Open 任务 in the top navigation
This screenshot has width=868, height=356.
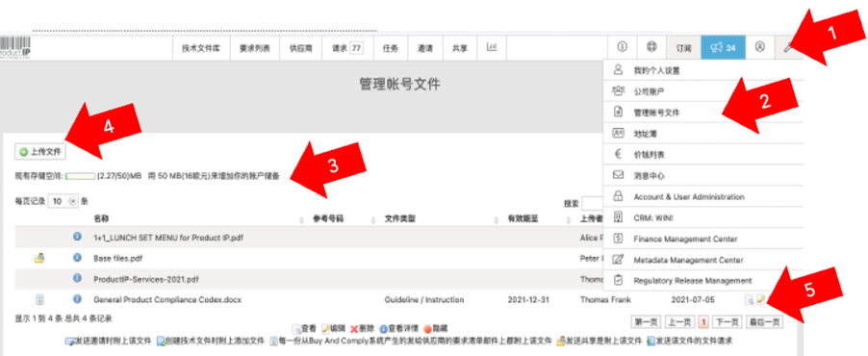(x=391, y=48)
